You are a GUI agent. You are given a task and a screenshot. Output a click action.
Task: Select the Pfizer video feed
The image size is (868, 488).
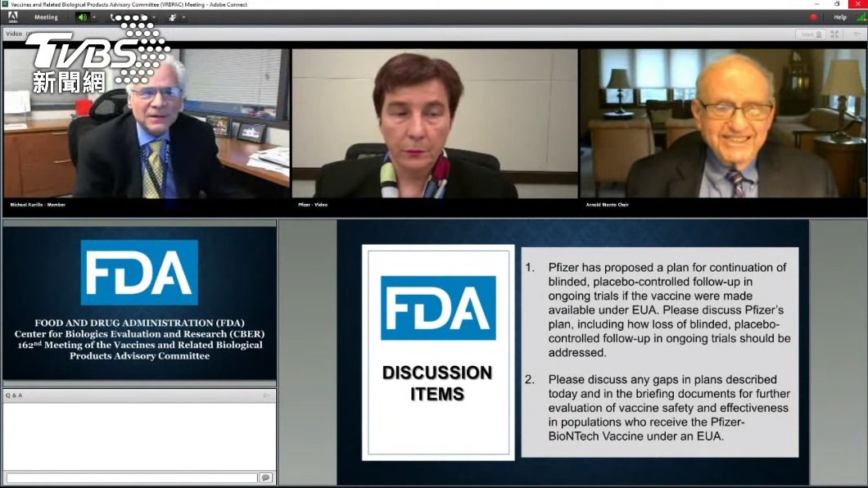(x=435, y=124)
